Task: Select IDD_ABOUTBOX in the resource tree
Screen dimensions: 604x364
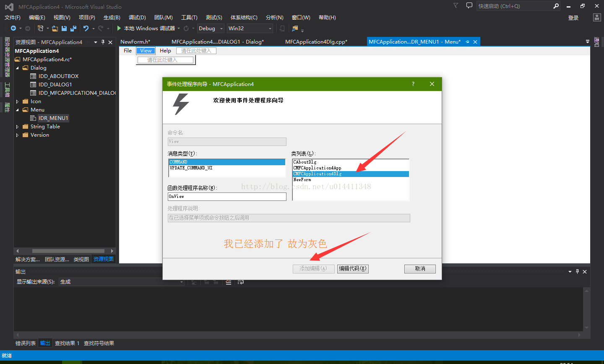Action: pyautogui.click(x=58, y=76)
